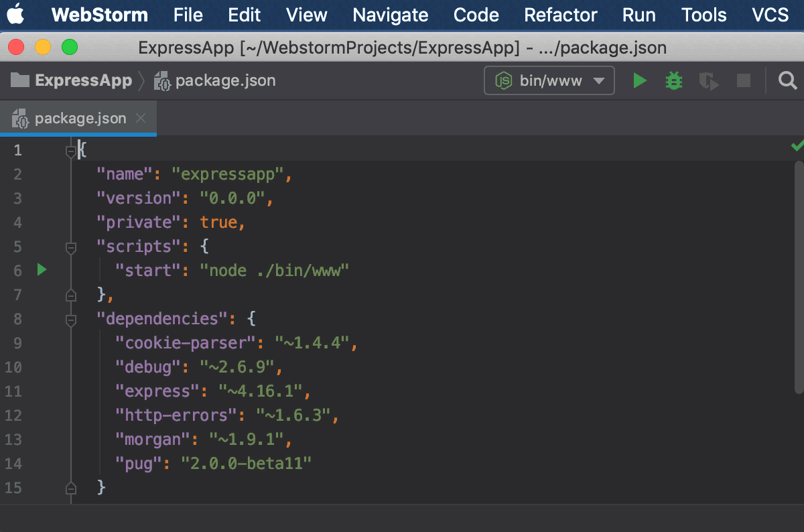Click ExpressApp folder icon in breadcrumb
804x532 pixels.
point(20,81)
